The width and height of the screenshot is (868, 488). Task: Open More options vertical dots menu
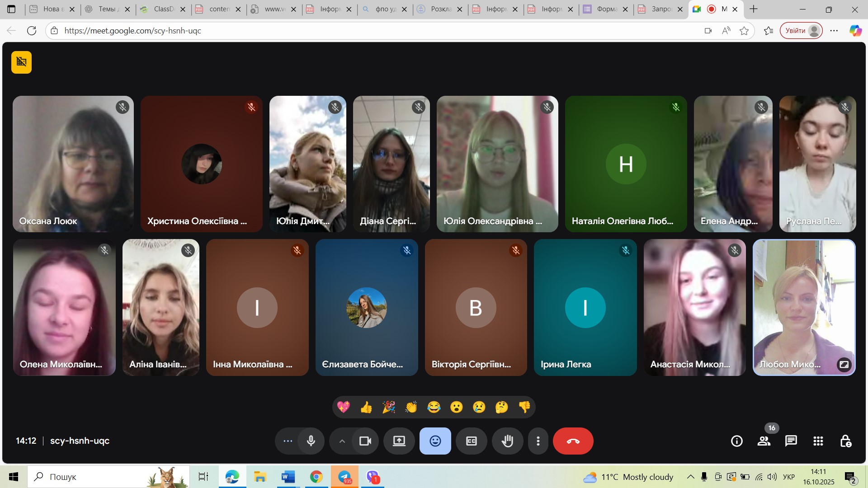[538, 441]
